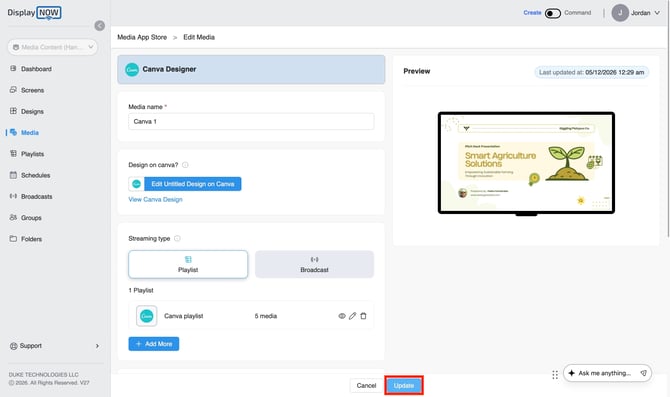Select Broadcast streaming type

314,265
